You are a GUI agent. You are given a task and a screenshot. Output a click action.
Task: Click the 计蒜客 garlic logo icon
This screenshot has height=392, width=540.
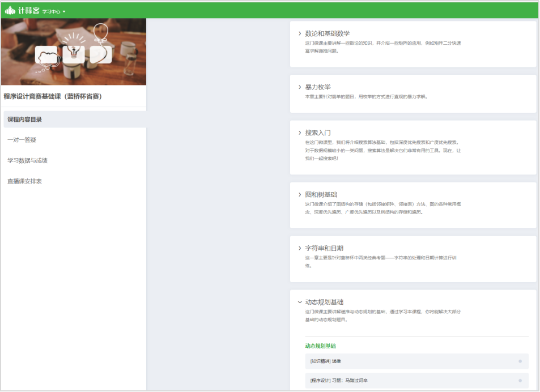point(10,10)
